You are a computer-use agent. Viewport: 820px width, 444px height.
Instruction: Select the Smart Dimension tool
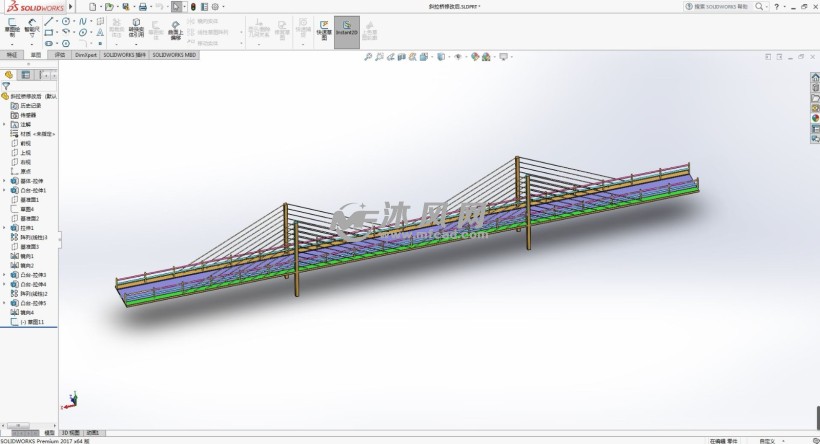click(32, 27)
